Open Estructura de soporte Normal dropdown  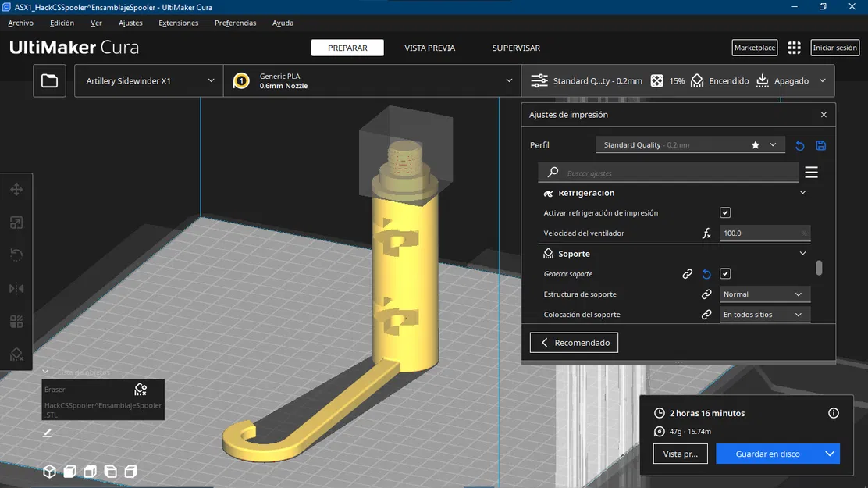pyautogui.click(x=764, y=294)
